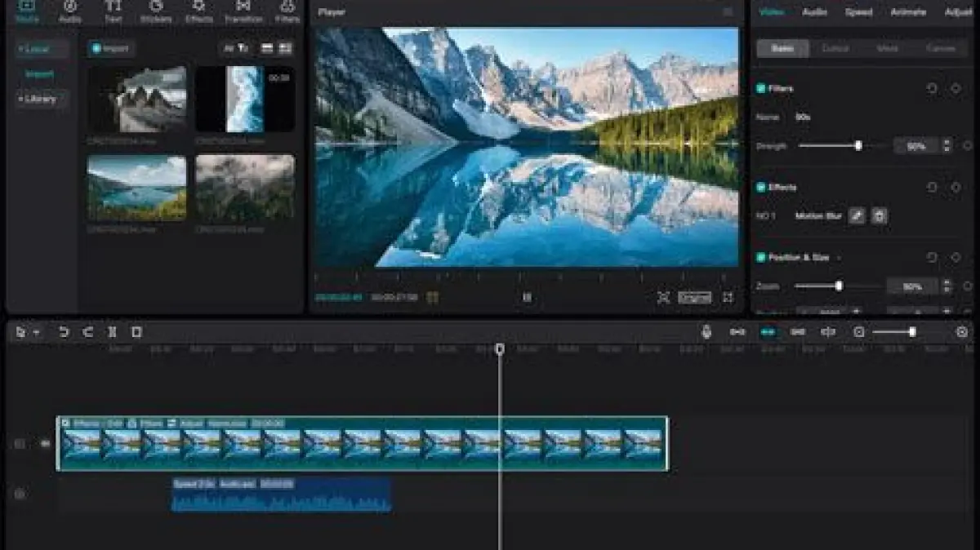The height and width of the screenshot is (550, 980).
Task: Switch to the Animate tab
Action: (x=908, y=12)
